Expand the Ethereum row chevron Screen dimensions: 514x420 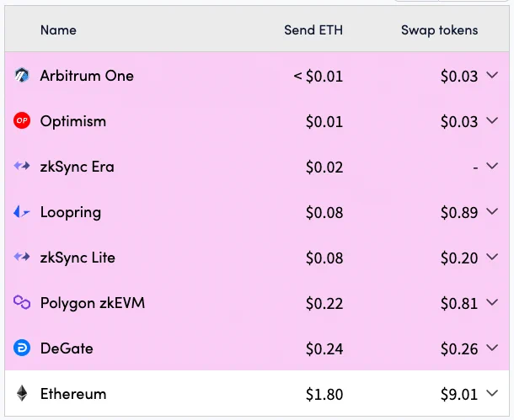[492, 393]
